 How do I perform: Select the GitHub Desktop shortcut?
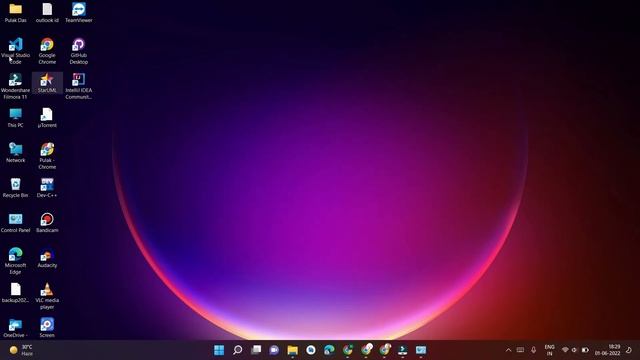78,51
